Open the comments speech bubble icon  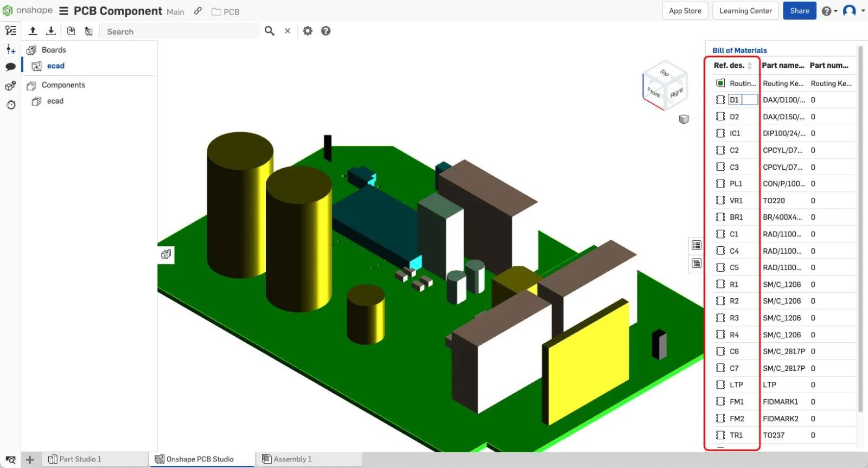[x=10, y=67]
